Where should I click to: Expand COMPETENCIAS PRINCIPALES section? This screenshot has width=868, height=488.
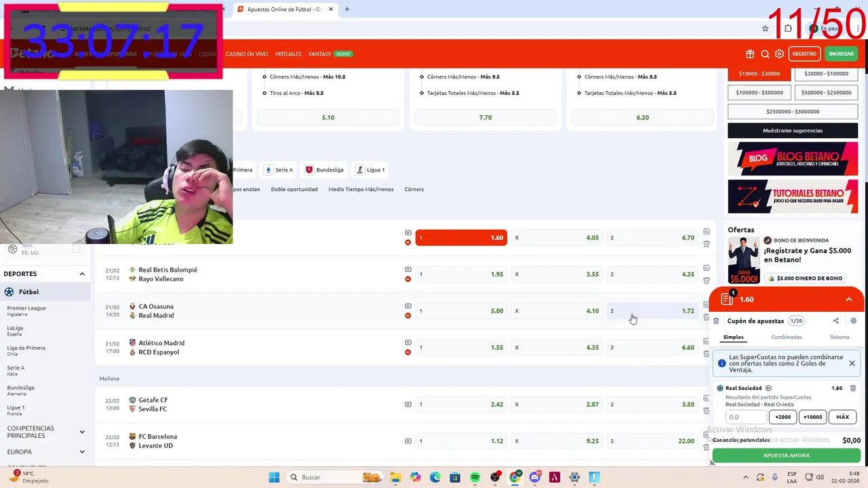pyautogui.click(x=82, y=432)
